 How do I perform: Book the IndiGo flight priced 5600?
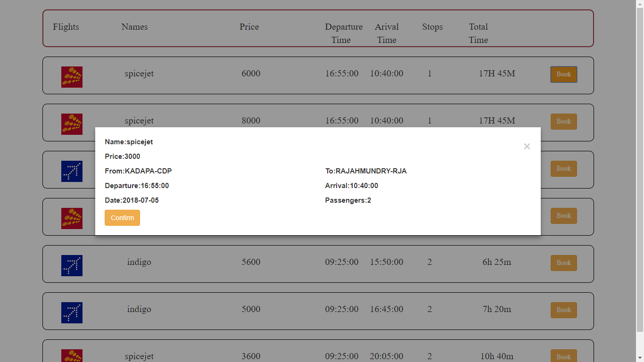pyautogui.click(x=563, y=263)
